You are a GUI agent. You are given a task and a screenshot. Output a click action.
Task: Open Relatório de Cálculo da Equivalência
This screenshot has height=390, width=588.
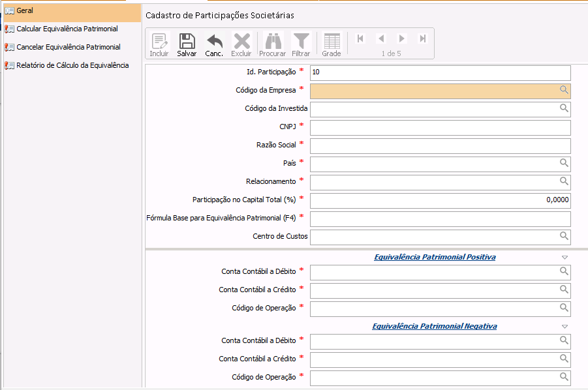[x=72, y=66]
